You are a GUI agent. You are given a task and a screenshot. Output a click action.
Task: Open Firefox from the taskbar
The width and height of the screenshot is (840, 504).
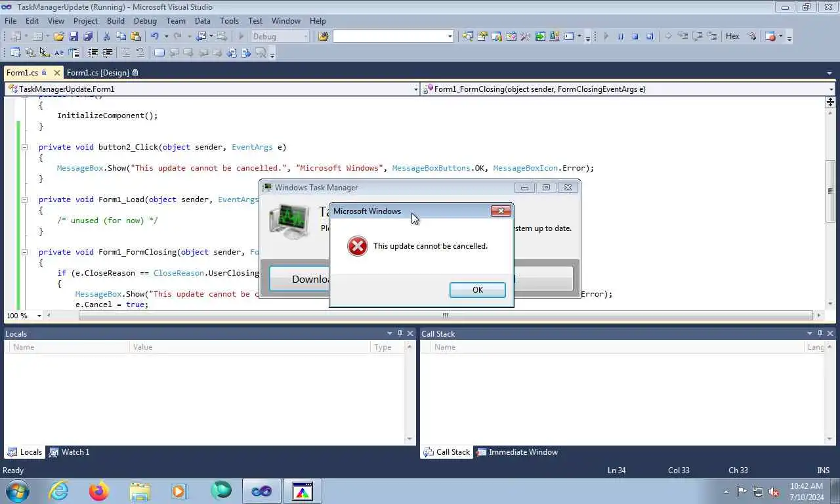click(99, 490)
